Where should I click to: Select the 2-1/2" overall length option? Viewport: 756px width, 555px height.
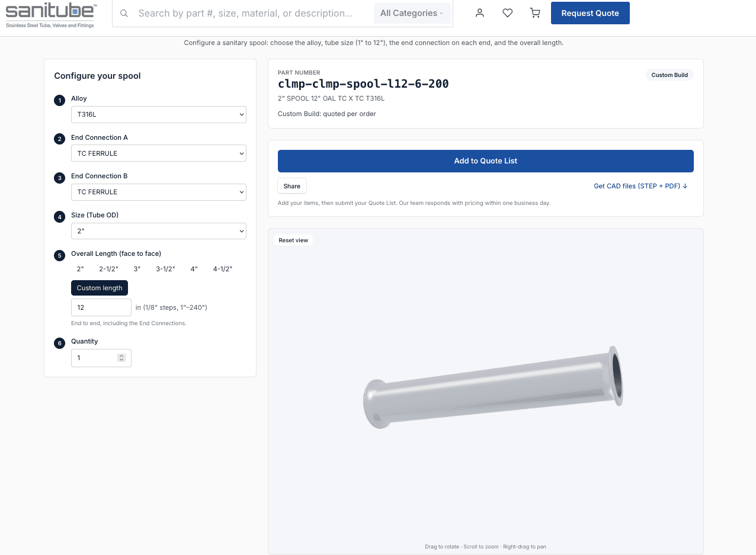[x=109, y=269]
